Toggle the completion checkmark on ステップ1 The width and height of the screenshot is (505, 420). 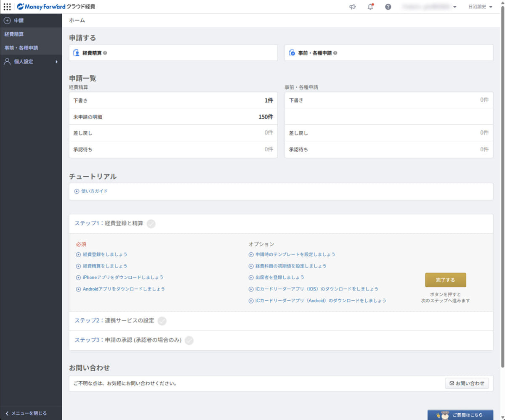click(x=151, y=224)
